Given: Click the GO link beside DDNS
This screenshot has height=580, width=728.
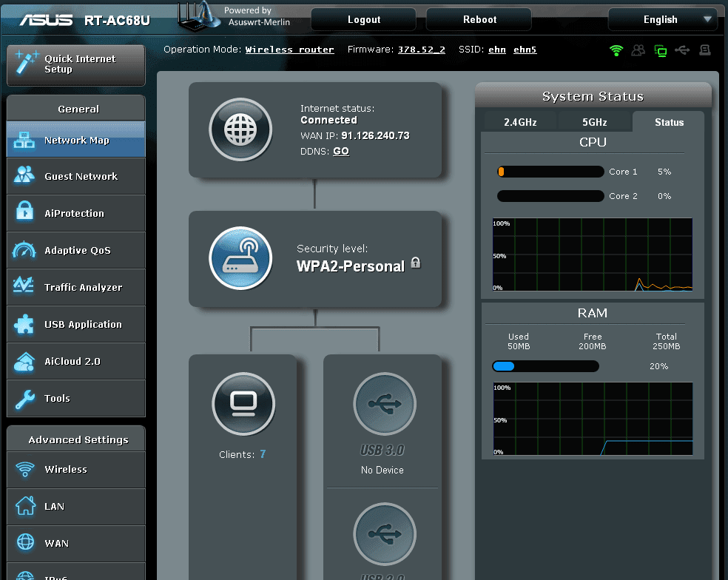Looking at the screenshot, I should (340, 151).
